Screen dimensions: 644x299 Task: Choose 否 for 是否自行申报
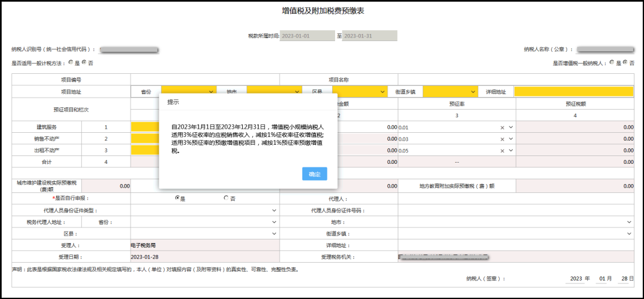click(226, 198)
